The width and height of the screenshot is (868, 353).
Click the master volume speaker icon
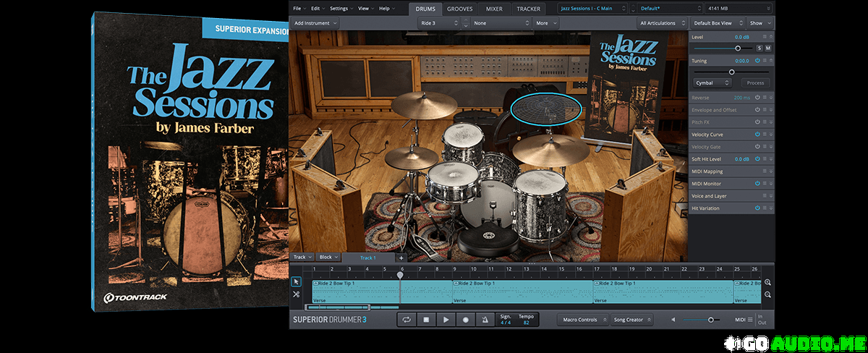click(x=674, y=319)
